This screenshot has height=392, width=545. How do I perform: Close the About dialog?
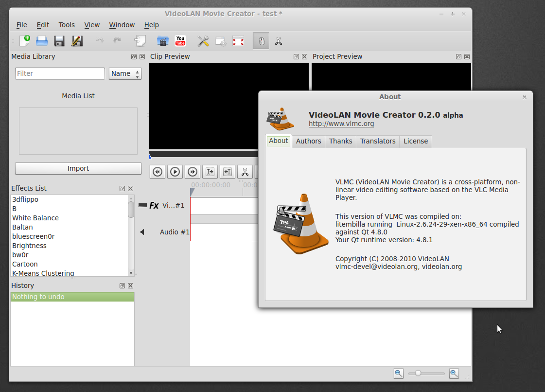[x=525, y=97]
